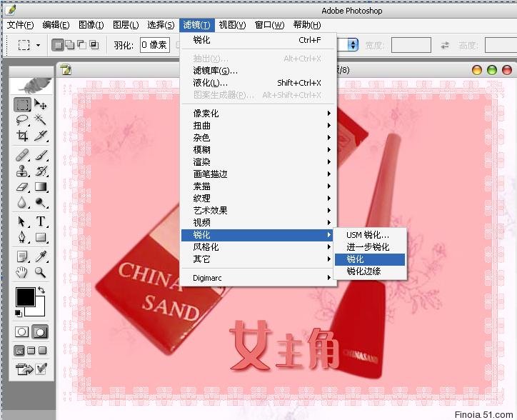
Task: Expand the 艺术效果 submenu
Action: (257, 211)
